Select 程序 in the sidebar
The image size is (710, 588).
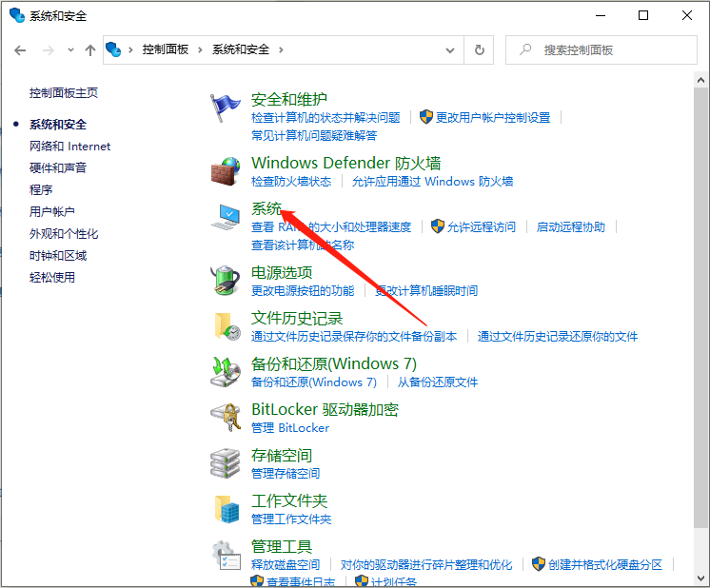pyautogui.click(x=41, y=189)
